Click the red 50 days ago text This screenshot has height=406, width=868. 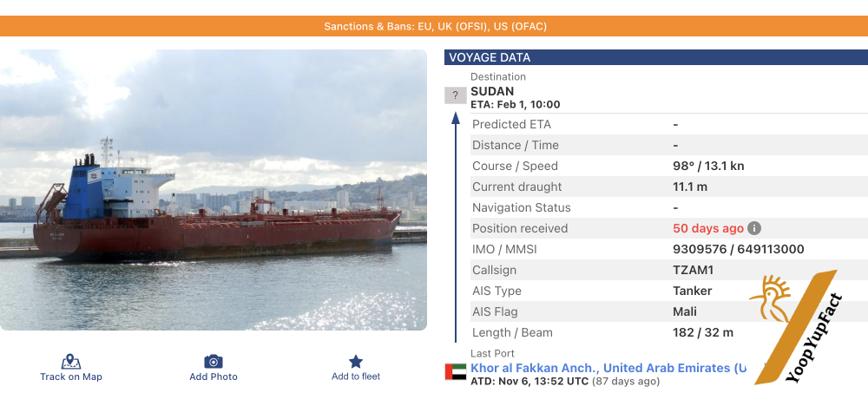click(708, 228)
